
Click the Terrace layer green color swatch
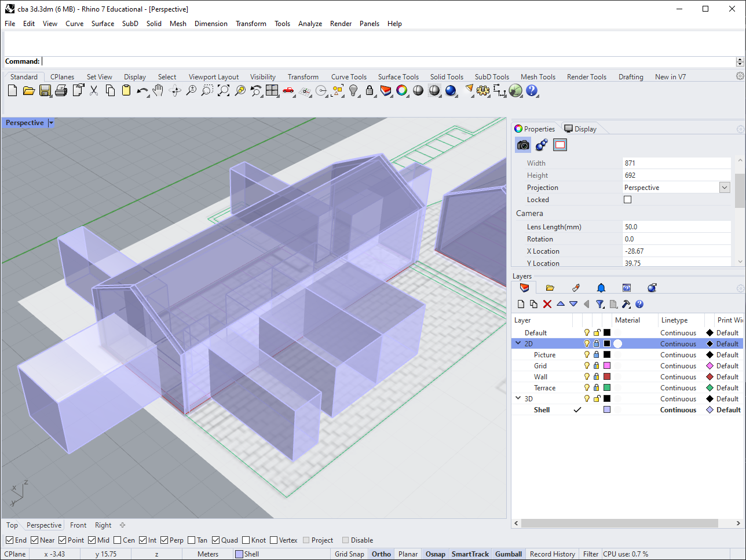pos(607,388)
